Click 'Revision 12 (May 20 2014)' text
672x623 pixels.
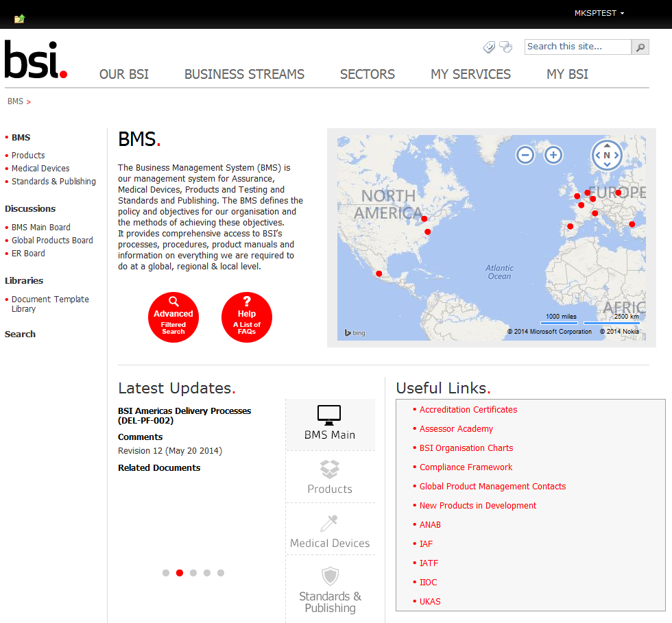coord(170,451)
